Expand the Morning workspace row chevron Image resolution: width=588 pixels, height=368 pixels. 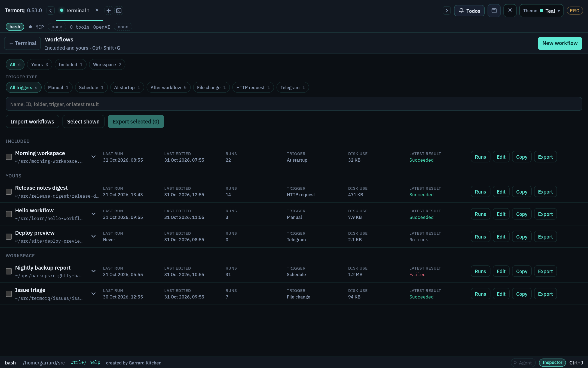coord(93,156)
